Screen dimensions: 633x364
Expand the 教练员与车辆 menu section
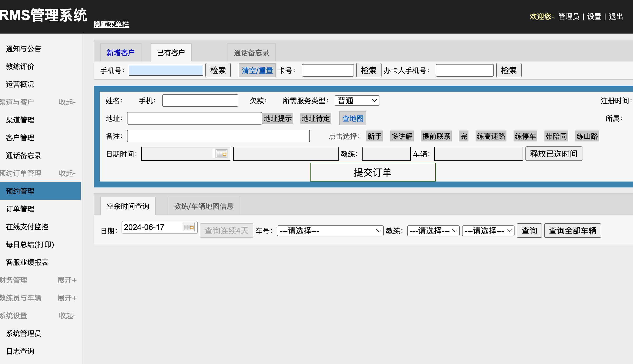(67, 298)
